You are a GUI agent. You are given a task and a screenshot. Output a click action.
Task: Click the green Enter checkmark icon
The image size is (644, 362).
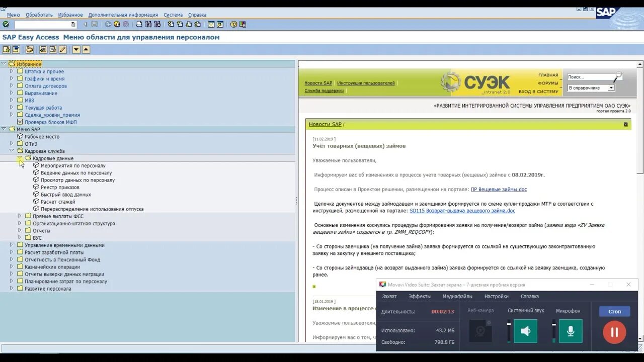6,23
